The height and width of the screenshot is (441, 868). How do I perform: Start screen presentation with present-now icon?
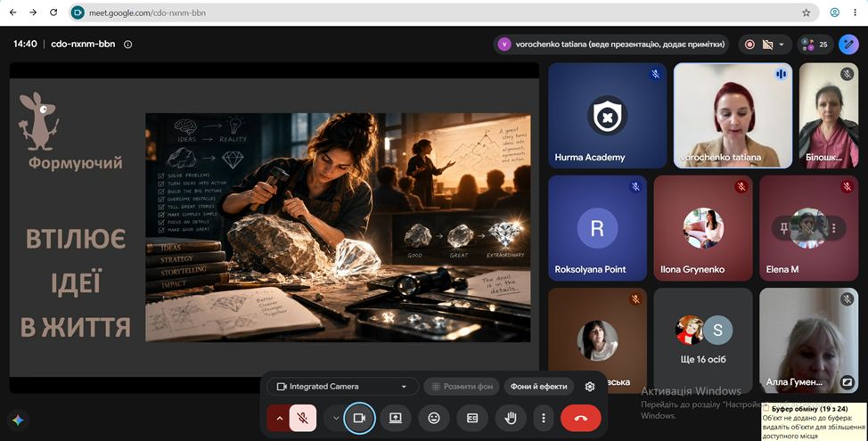point(396,418)
